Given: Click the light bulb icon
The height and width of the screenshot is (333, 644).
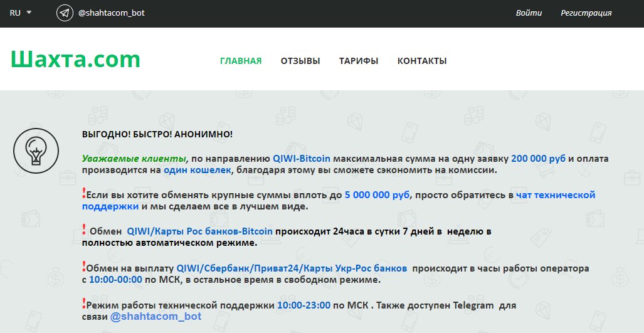Looking at the screenshot, I should click(x=36, y=151).
